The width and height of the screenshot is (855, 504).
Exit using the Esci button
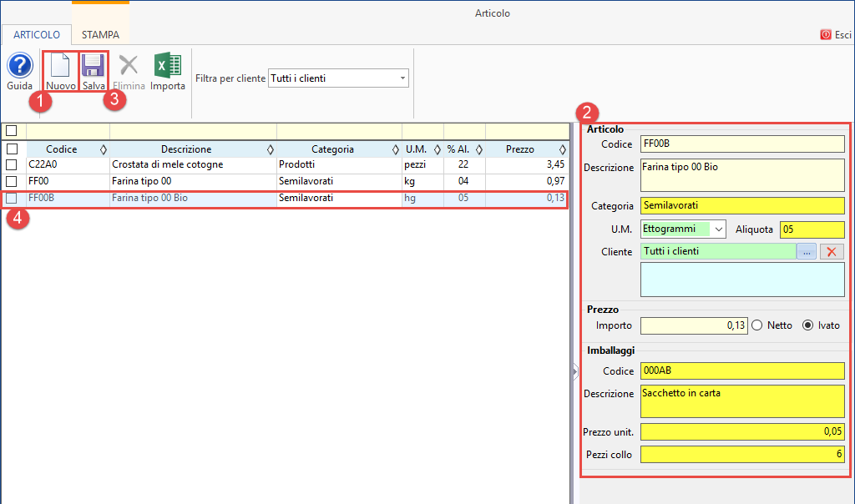pyautogui.click(x=836, y=35)
